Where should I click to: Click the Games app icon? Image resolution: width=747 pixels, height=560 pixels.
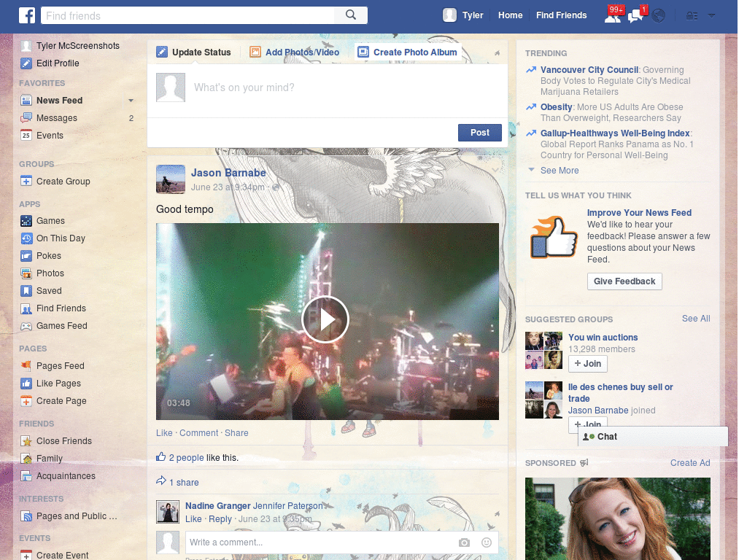coord(26,221)
